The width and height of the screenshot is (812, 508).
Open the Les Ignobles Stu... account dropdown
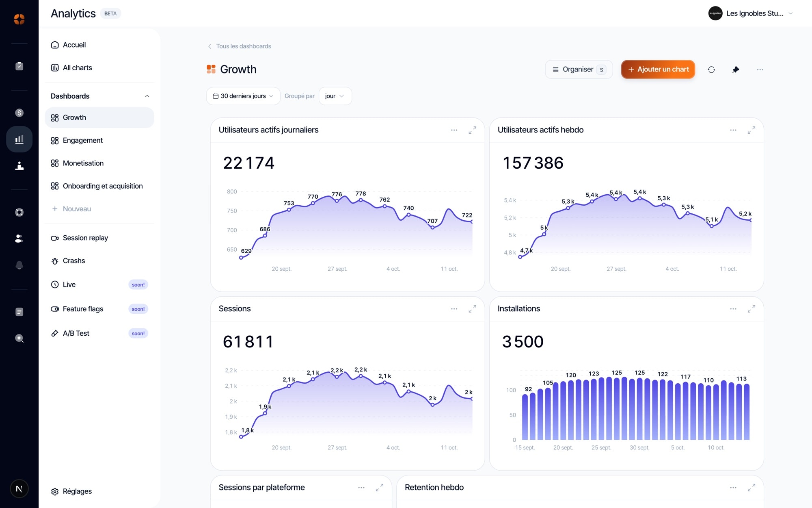click(751, 13)
